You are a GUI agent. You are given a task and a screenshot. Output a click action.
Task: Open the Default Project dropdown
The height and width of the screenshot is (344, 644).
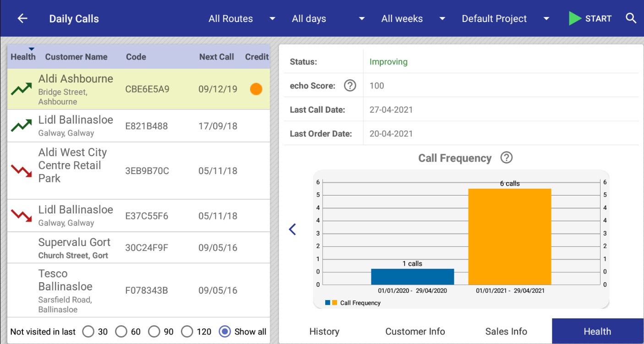click(x=506, y=19)
